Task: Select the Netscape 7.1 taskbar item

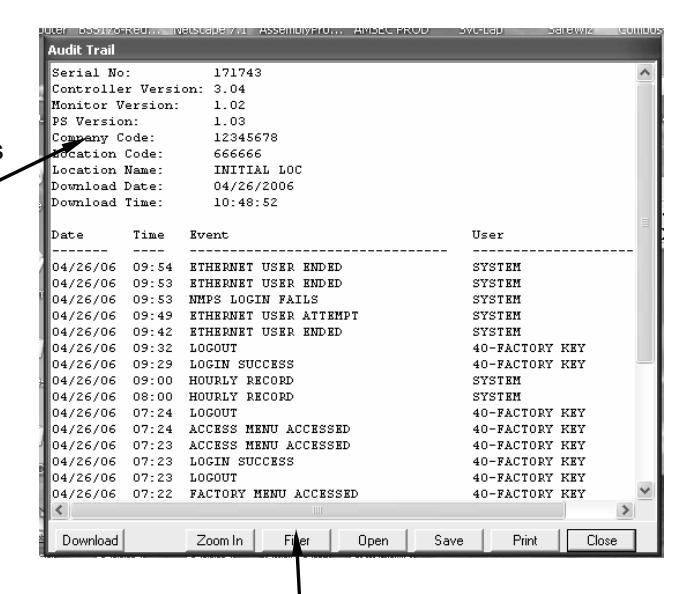Action: (210, 30)
